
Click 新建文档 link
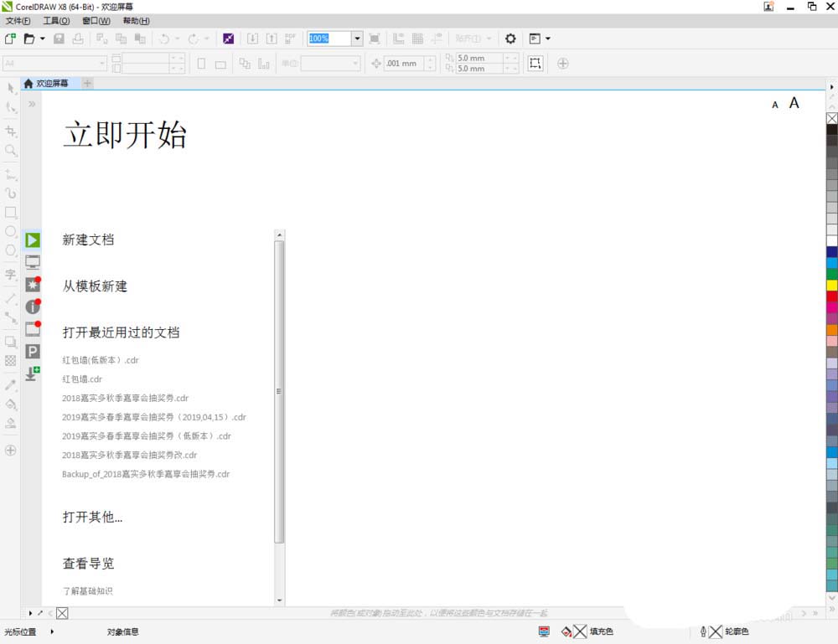(88, 240)
